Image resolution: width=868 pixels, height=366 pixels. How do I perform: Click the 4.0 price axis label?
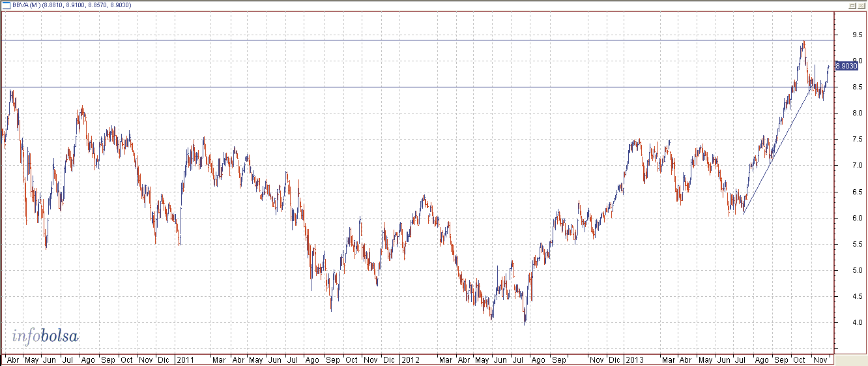[857, 322]
